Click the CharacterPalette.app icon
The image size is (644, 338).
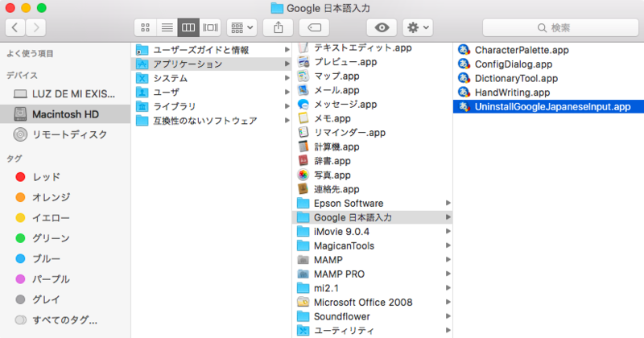pyautogui.click(x=464, y=50)
